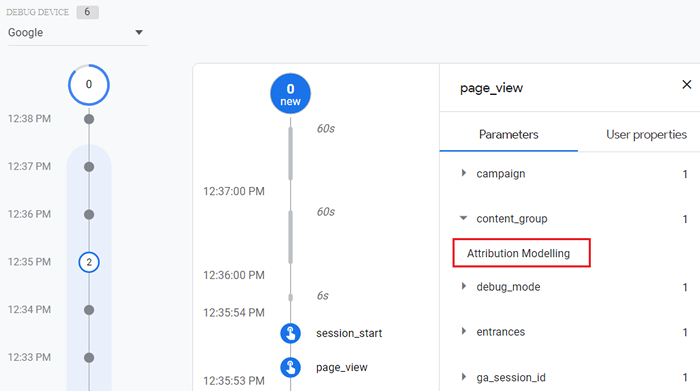
Task: Expand the entrances parameter
Action: (x=464, y=331)
